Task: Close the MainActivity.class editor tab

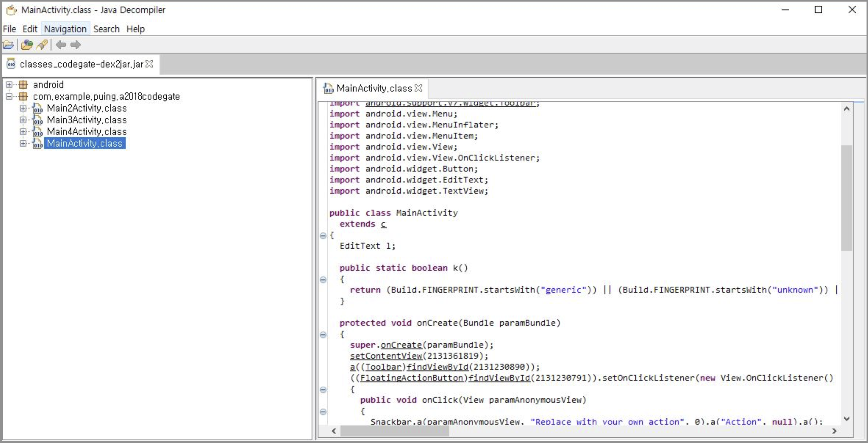Action: point(419,88)
